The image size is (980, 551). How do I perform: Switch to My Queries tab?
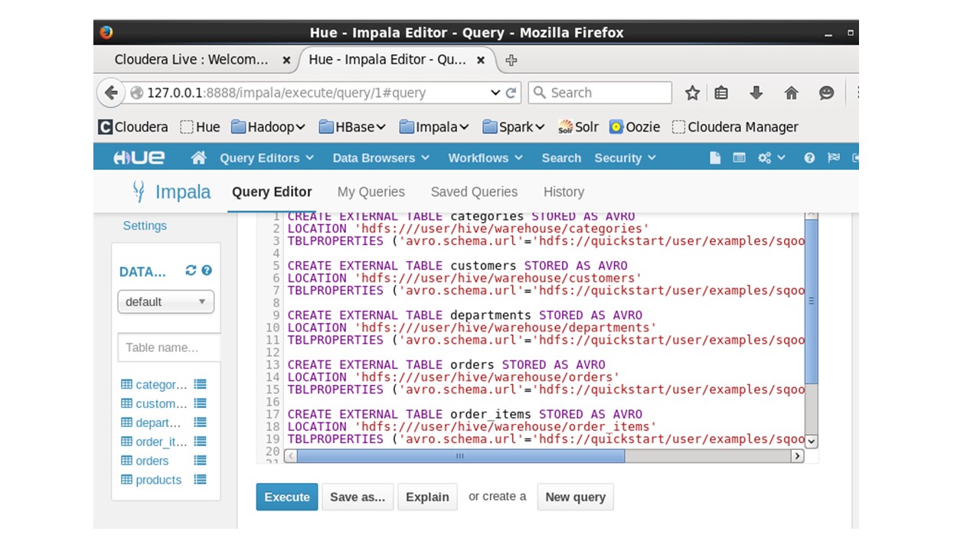(x=371, y=192)
